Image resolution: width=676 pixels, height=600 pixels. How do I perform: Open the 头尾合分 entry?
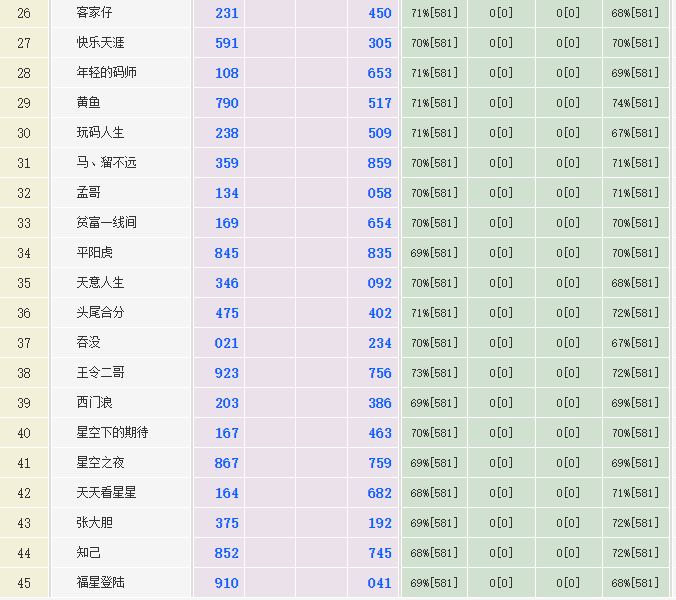[x=101, y=313]
